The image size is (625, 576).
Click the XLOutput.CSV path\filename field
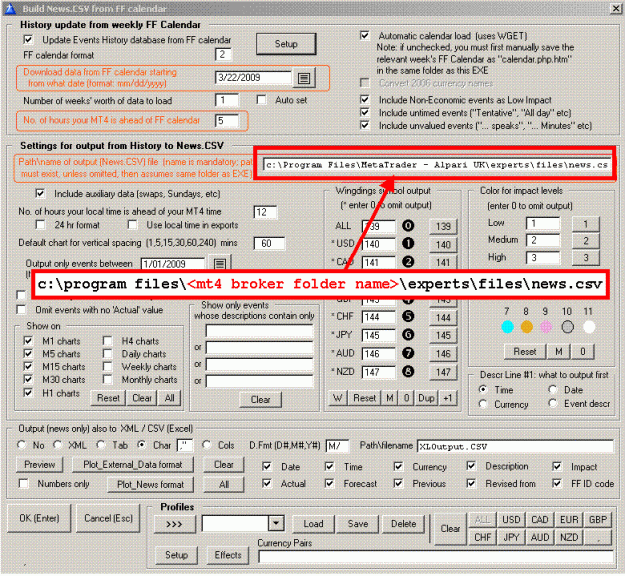coord(515,446)
